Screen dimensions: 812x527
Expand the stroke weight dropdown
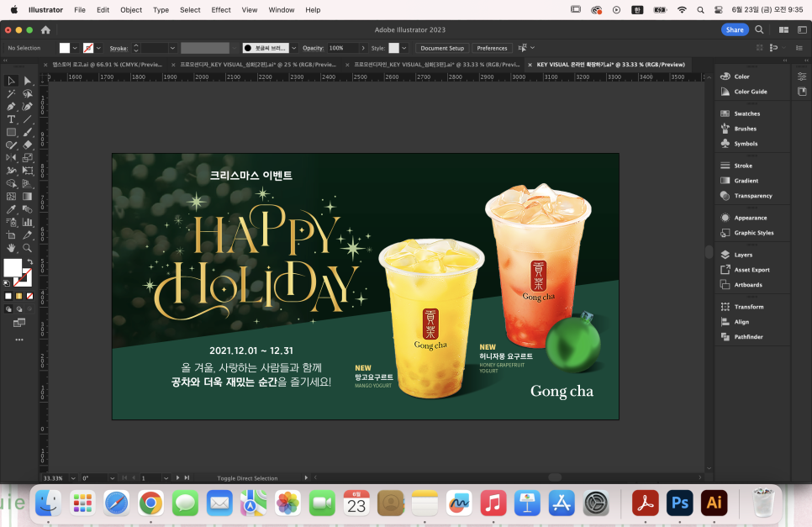[172, 48]
